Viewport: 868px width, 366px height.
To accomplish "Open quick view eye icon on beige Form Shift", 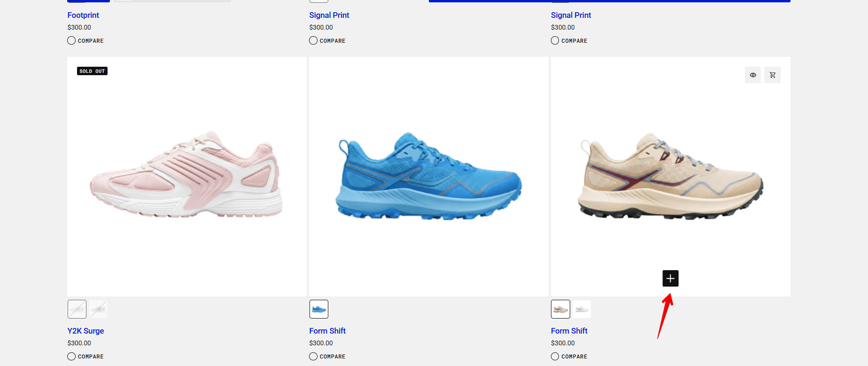I will 753,75.
